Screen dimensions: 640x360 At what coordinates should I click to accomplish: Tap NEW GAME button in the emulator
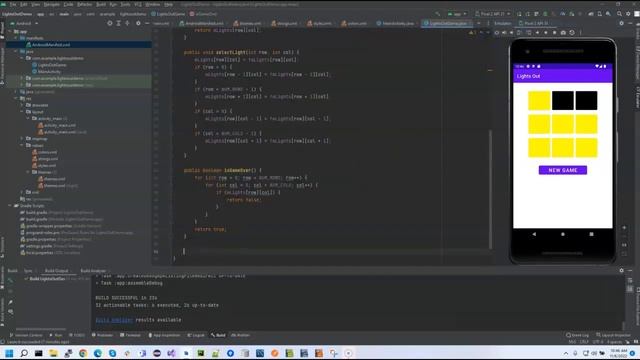(x=563, y=170)
